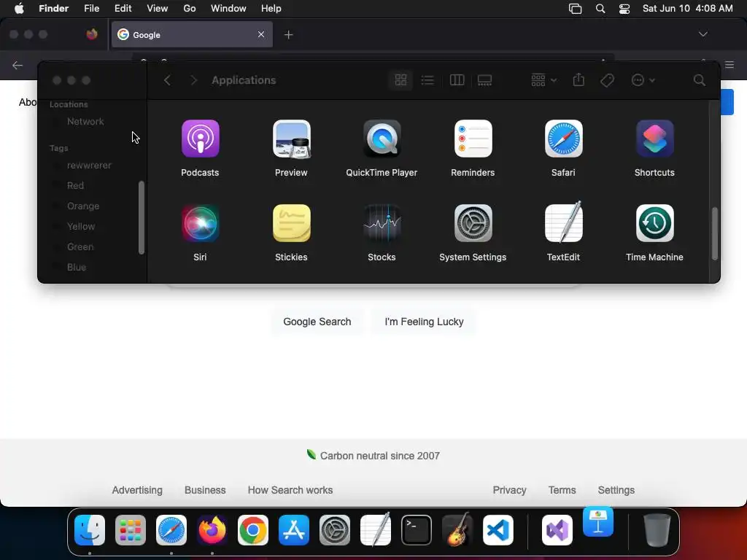Open the Go menu

click(190, 9)
